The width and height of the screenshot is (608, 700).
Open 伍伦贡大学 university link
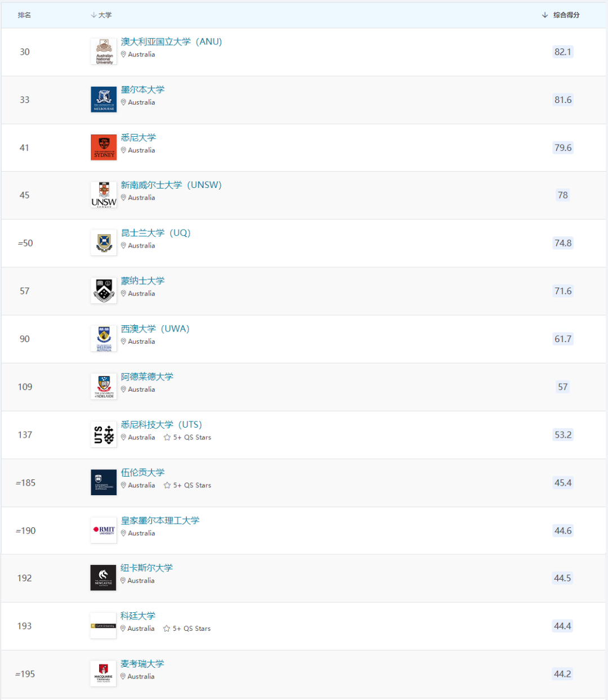[142, 472]
